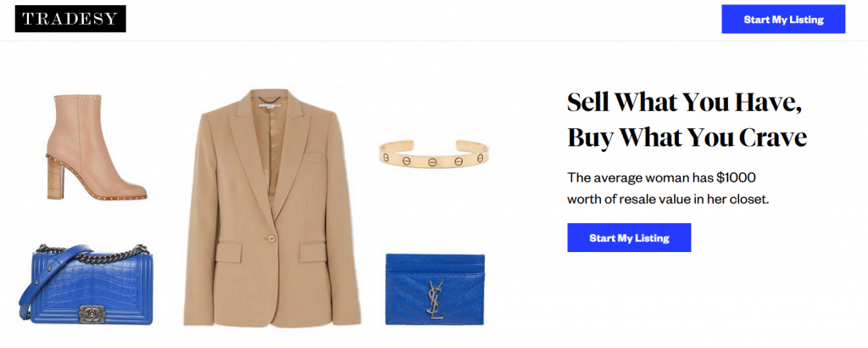Image resolution: width=868 pixels, height=348 pixels.
Task: Click the 'Buy What You Crave' headline line
Action: [x=687, y=137]
